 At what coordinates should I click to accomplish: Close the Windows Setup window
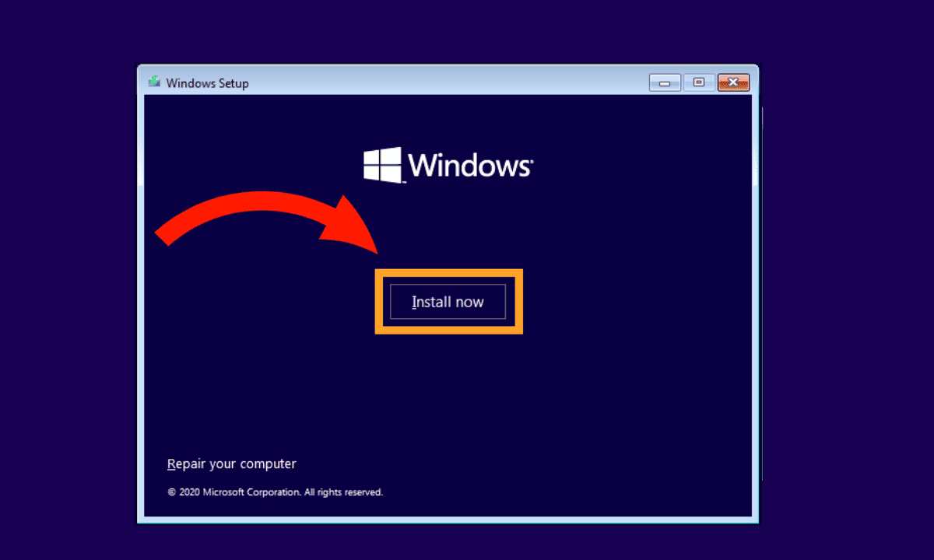tap(733, 82)
